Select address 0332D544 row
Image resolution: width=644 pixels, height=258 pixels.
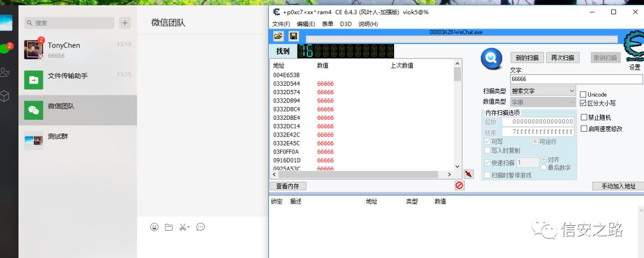coord(363,83)
